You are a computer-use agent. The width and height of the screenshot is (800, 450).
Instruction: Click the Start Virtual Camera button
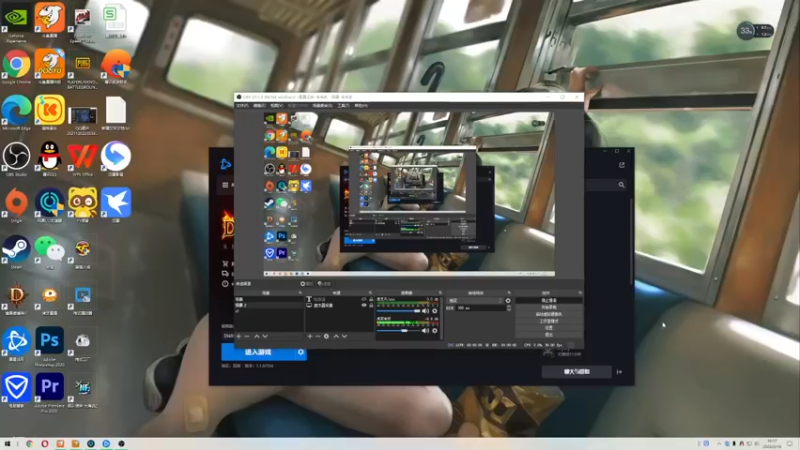tap(549, 314)
